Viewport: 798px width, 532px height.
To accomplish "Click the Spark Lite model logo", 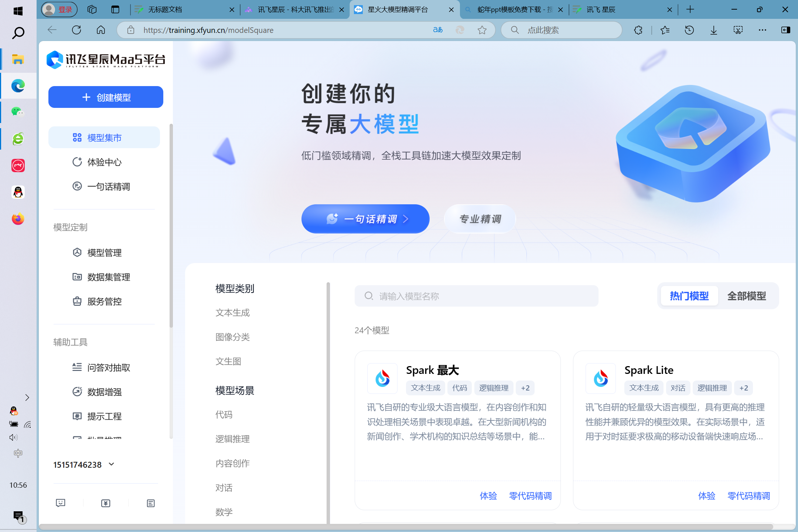I will pyautogui.click(x=601, y=378).
